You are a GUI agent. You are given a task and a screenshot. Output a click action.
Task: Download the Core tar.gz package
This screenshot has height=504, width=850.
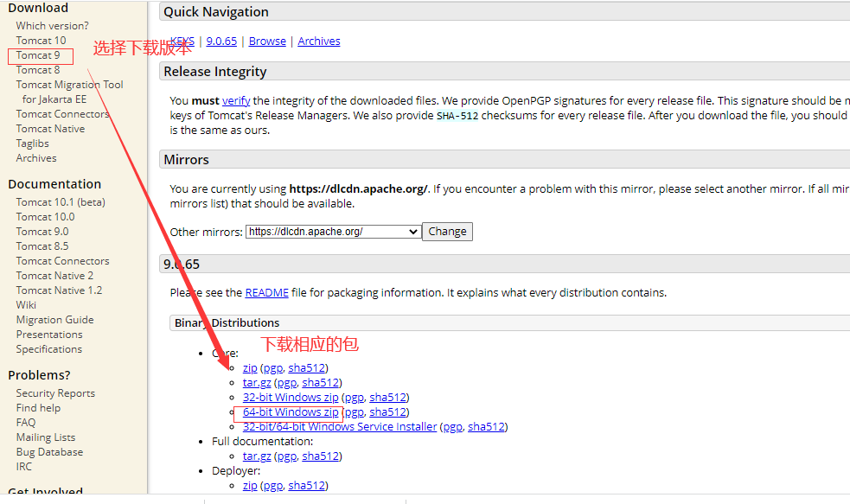[x=257, y=383]
